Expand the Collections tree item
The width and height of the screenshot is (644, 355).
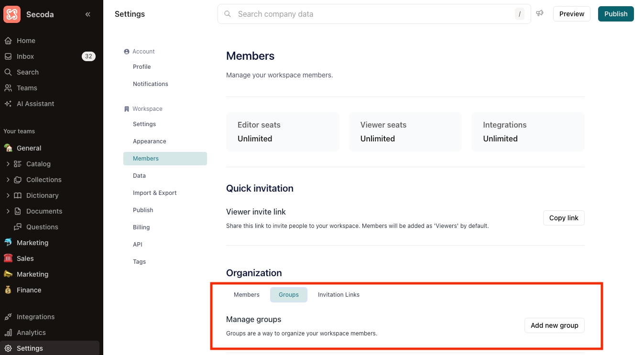[8, 180]
